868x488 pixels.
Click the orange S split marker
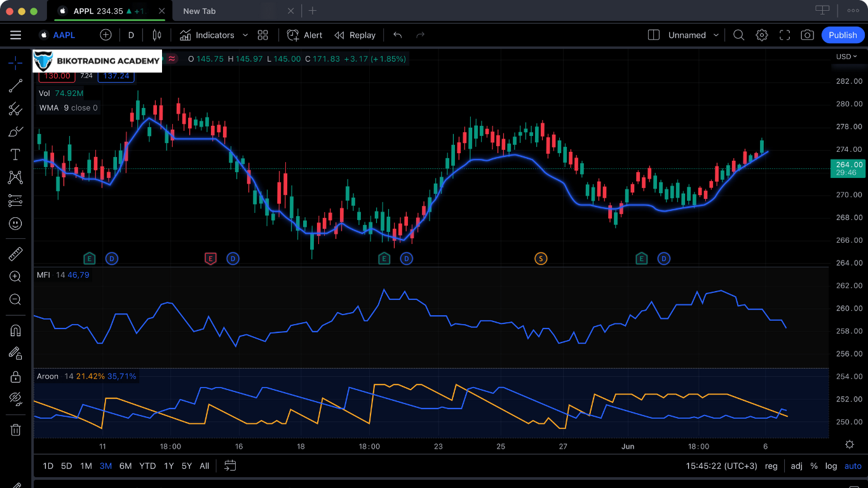(541, 259)
